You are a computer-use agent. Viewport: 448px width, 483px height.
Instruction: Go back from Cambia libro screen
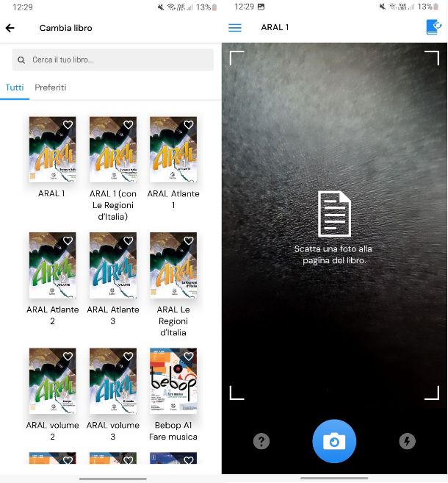(x=10, y=28)
